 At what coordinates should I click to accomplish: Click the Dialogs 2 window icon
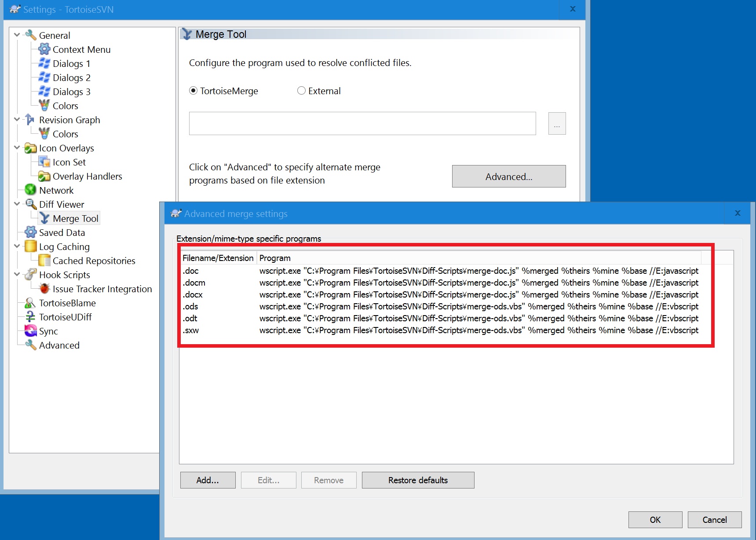pyautogui.click(x=44, y=77)
